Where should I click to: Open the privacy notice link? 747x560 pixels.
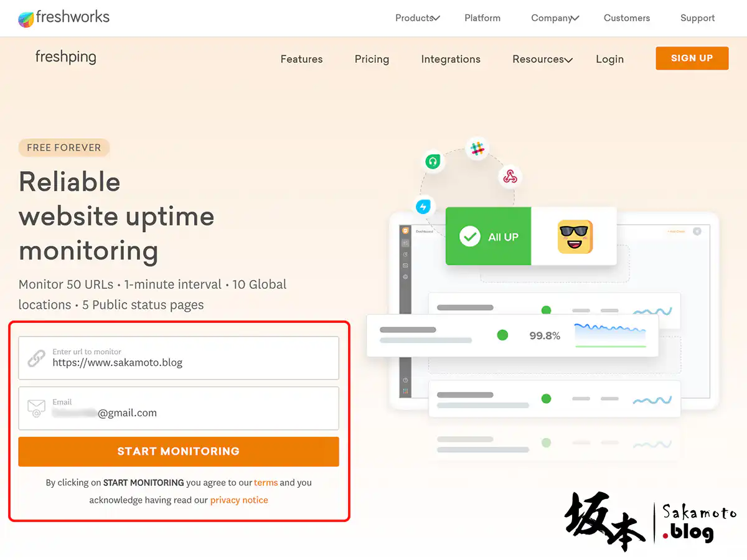pos(239,500)
